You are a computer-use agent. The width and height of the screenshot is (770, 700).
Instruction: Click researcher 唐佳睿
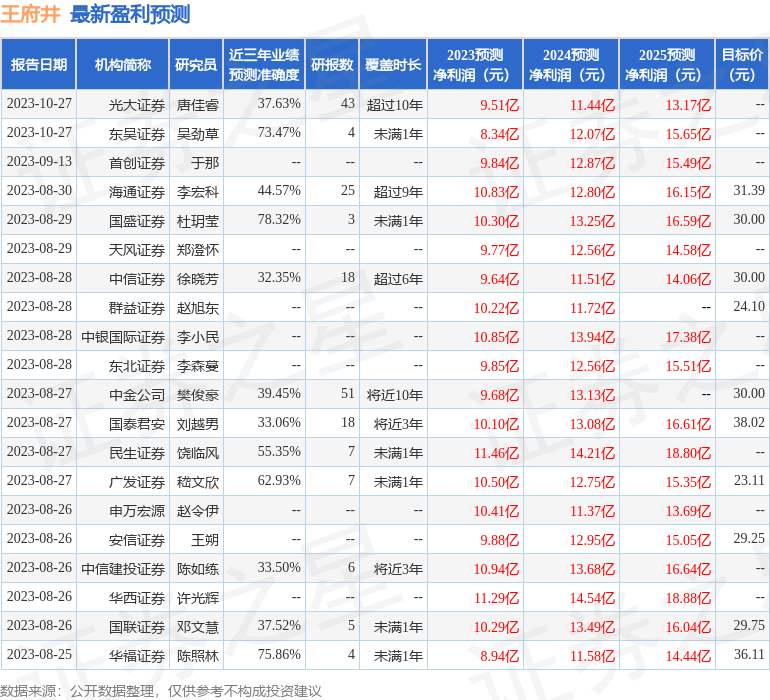pos(197,105)
